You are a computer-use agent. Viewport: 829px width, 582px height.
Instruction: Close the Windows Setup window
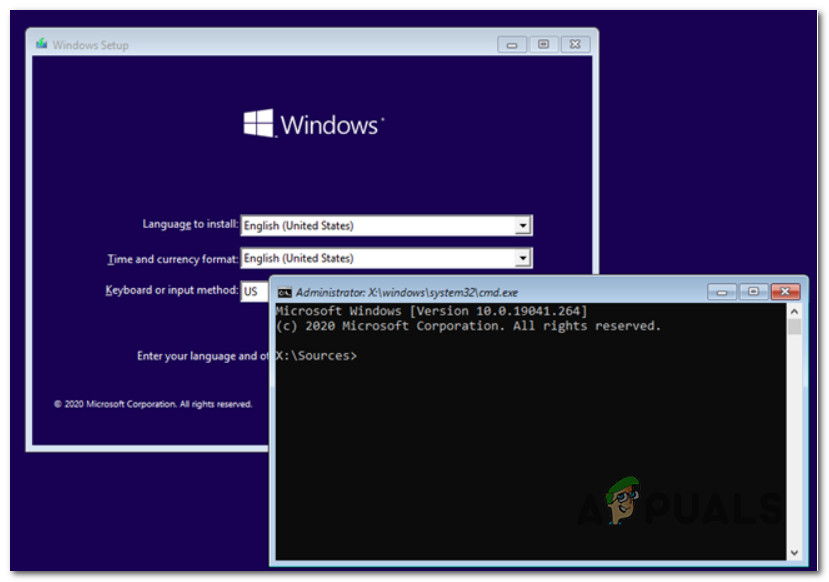click(x=575, y=44)
